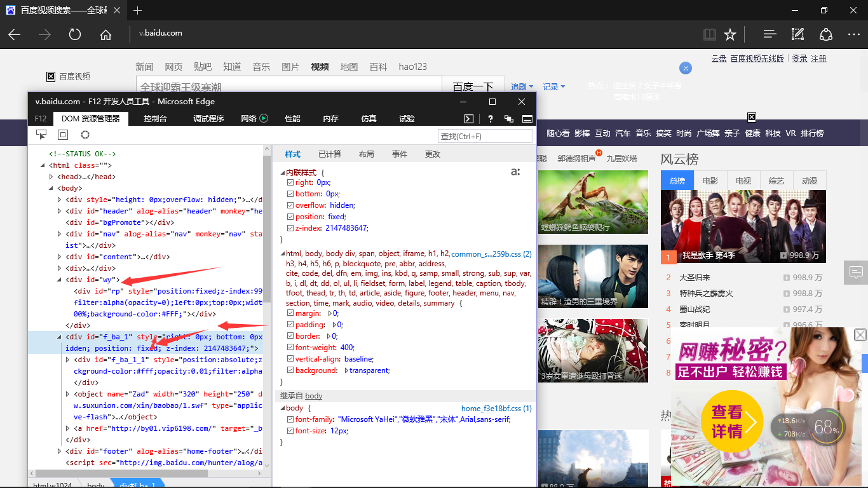Viewport: 868px width, 488px height.
Task: Add page to favorites with star icon
Action: (x=730, y=35)
